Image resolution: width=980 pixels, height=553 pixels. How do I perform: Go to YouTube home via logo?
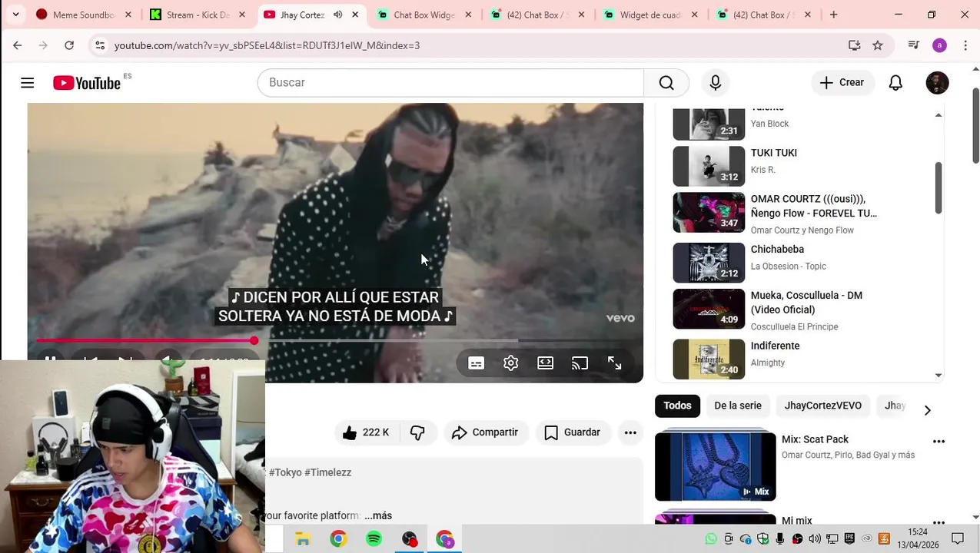pyautogui.click(x=87, y=83)
